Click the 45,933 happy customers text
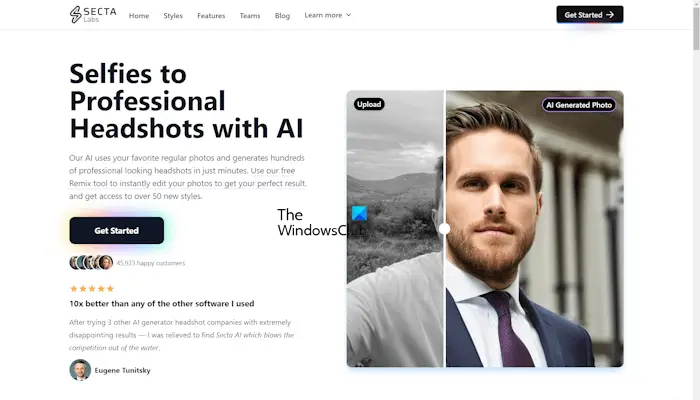This screenshot has height=400, width=700. pos(150,263)
